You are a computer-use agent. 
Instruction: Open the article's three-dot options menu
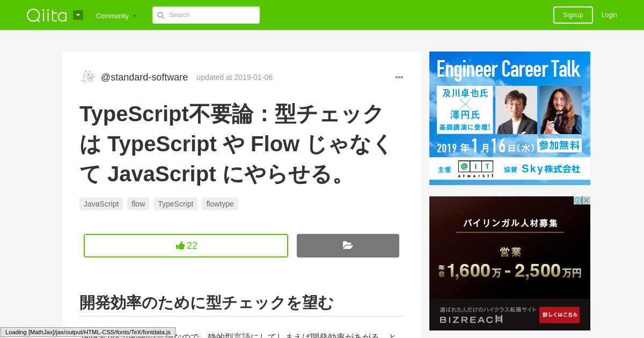[x=399, y=77]
